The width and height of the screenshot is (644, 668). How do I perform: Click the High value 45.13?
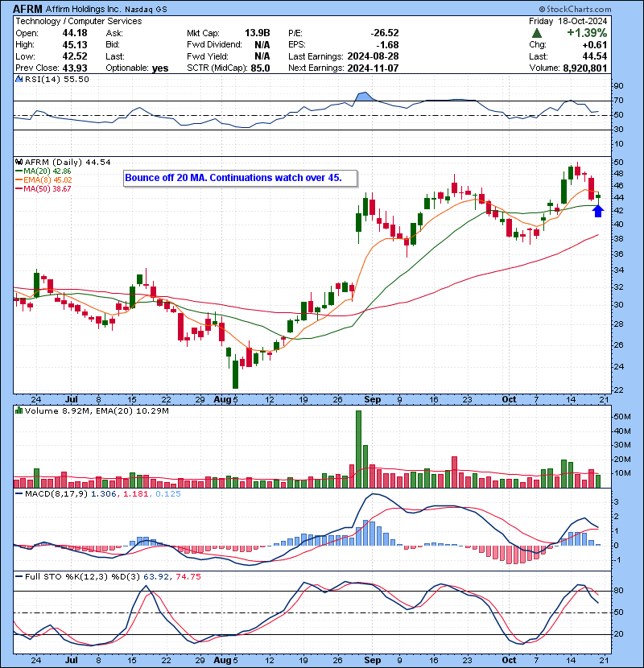point(75,45)
